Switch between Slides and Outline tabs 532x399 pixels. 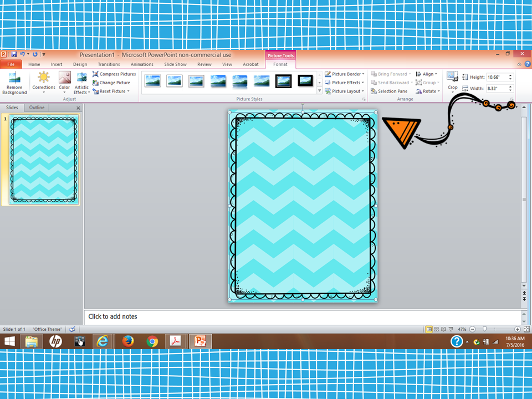coord(37,108)
